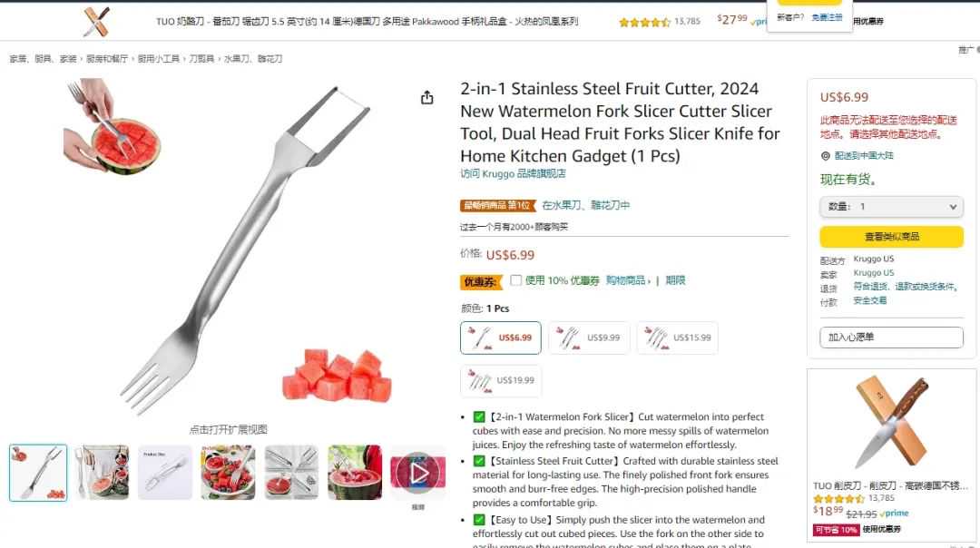Open knife category breadcrumb link
This screenshot has width=980, height=548.
[x=201, y=59]
